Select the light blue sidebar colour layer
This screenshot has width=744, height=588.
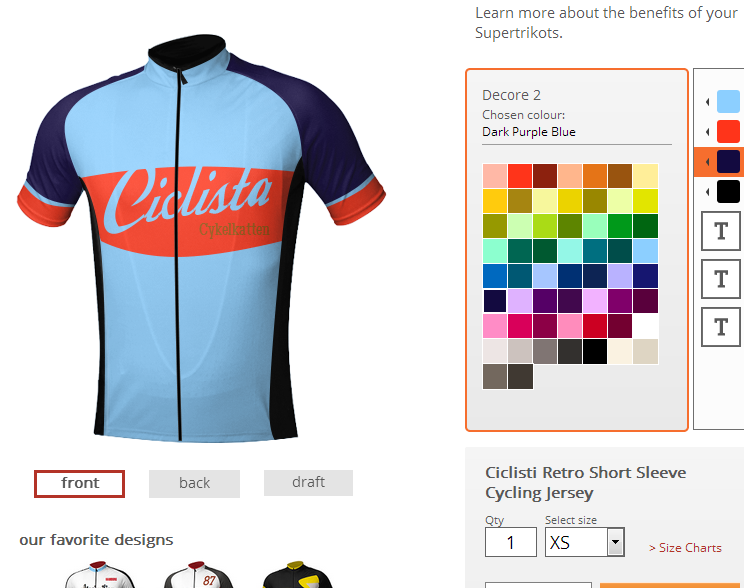coord(728,102)
